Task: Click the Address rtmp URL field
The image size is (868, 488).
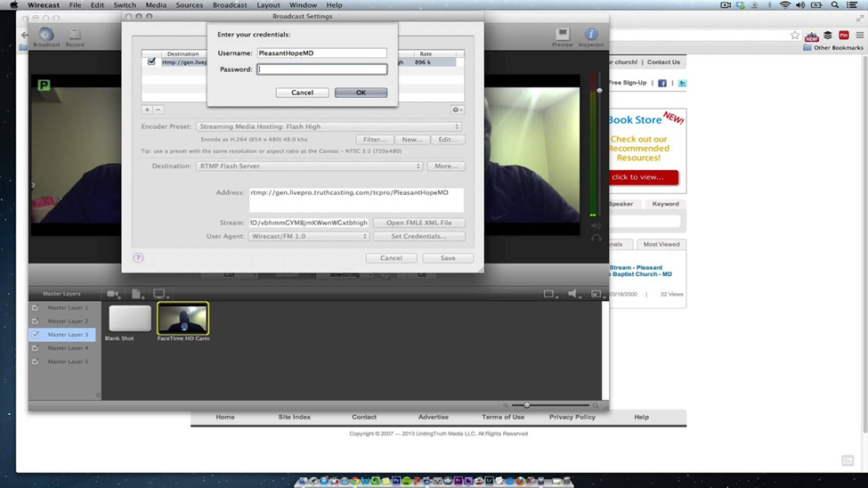Action: pos(356,199)
